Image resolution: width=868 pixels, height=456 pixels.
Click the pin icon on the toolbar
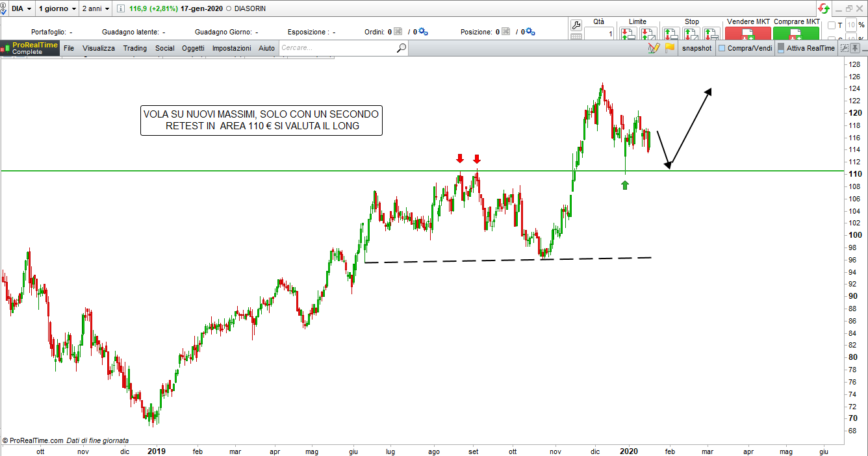[x=855, y=48]
